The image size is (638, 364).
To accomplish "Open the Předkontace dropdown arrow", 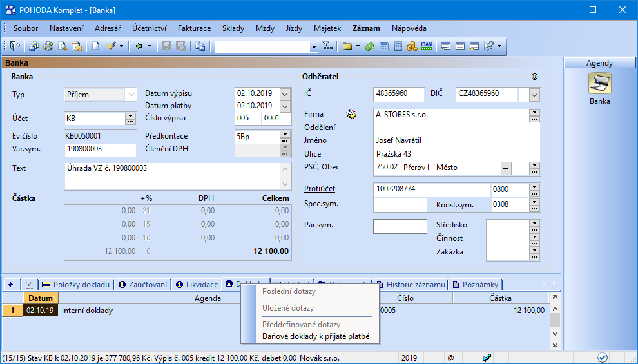I will click(x=285, y=134).
